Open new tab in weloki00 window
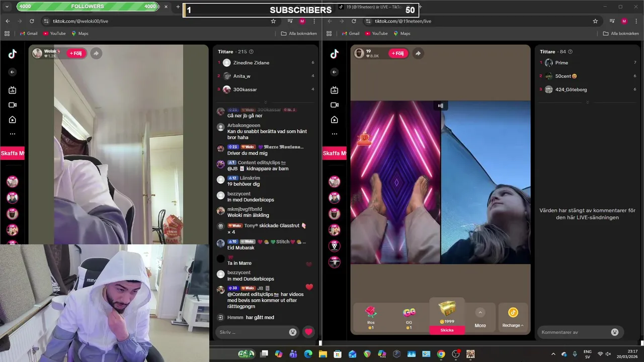Image resolution: width=644 pixels, height=362 pixels. [x=178, y=7]
